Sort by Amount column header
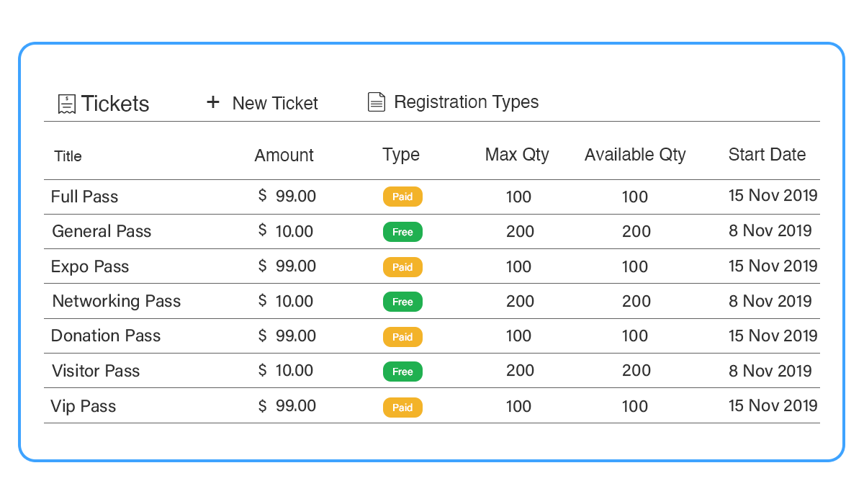This screenshot has width=864, height=504. (284, 155)
